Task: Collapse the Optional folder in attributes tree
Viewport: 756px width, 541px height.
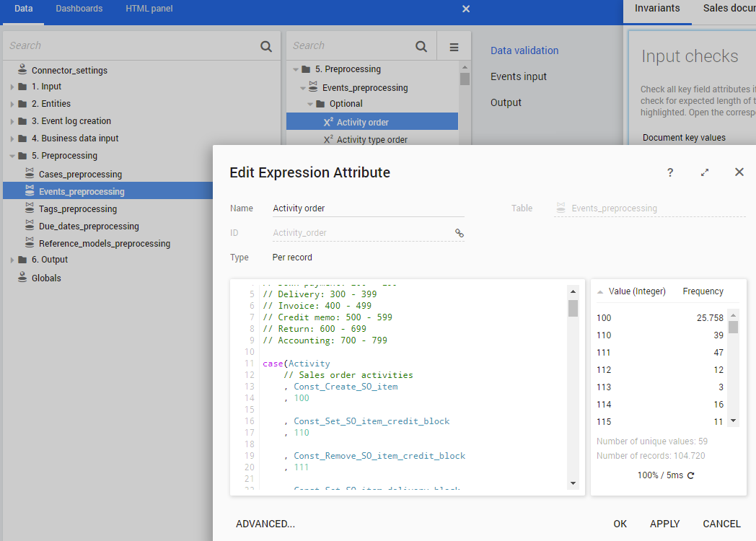Action: point(309,104)
